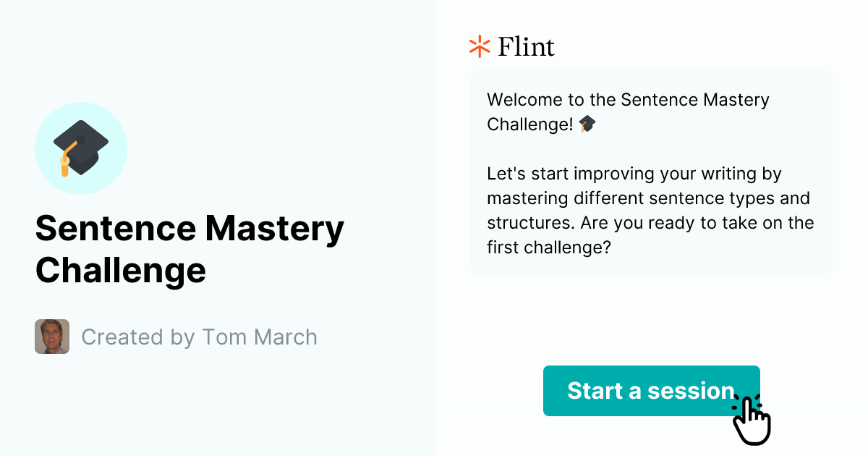Screen dimensions: 868x456
Task: Select the Created by Tom March caption
Action: 199,337
